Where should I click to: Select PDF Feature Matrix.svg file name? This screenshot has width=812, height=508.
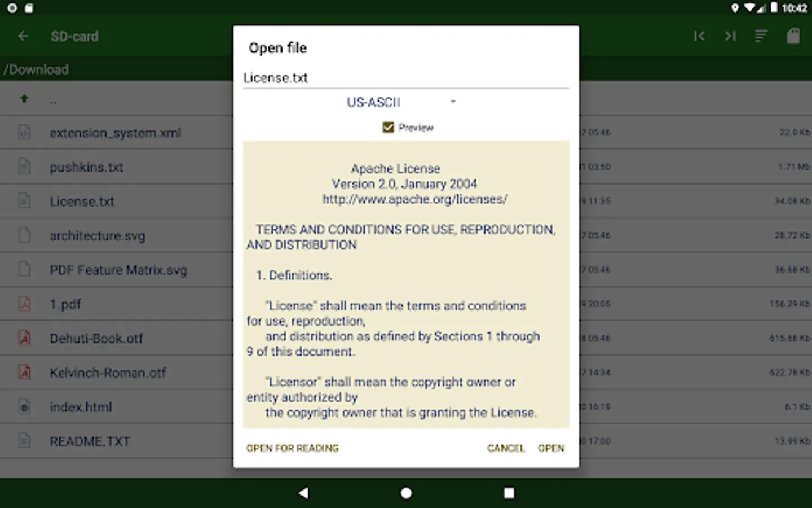pyautogui.click(x=118, y=270)
